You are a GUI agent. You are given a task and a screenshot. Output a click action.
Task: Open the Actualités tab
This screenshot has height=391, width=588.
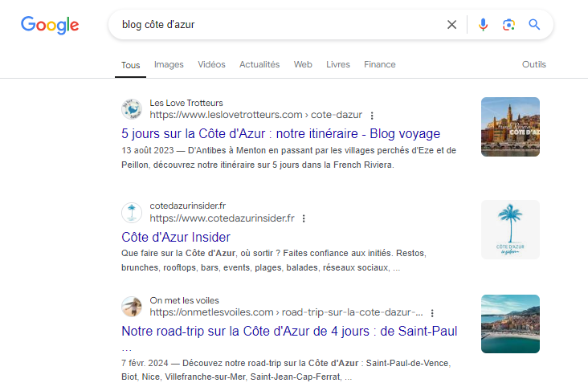click(x=259, y=64)
